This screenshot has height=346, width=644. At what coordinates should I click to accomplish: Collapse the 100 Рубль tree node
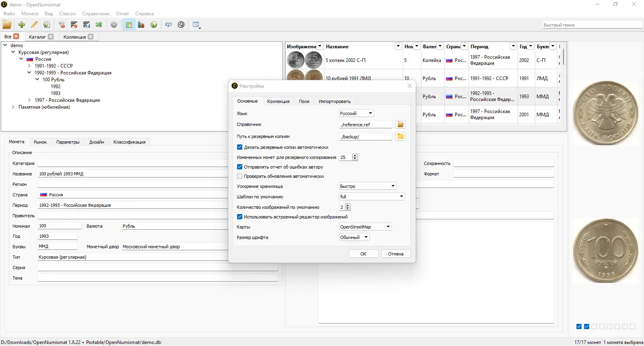coord(37,79)
